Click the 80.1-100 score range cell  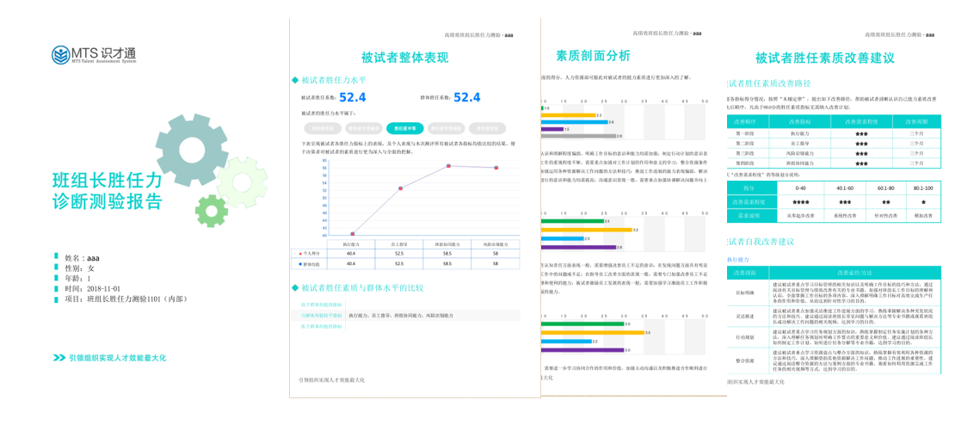pos(922,187)
